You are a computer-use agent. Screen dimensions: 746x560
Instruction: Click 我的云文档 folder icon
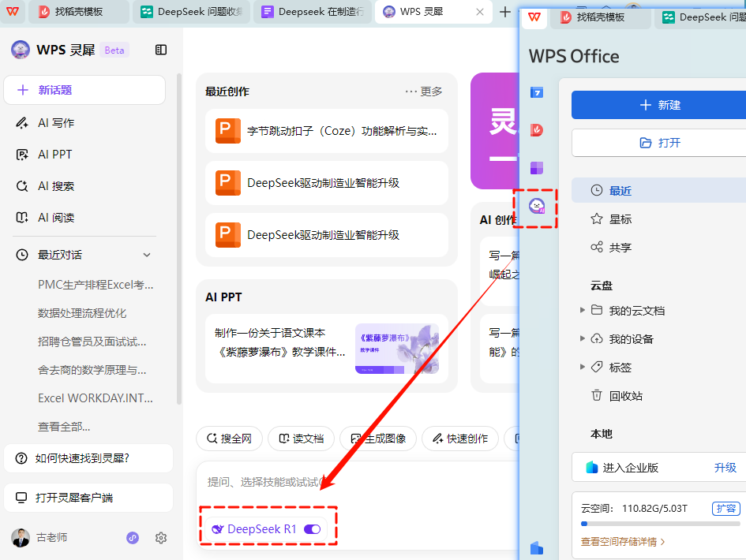pos(597,310)
